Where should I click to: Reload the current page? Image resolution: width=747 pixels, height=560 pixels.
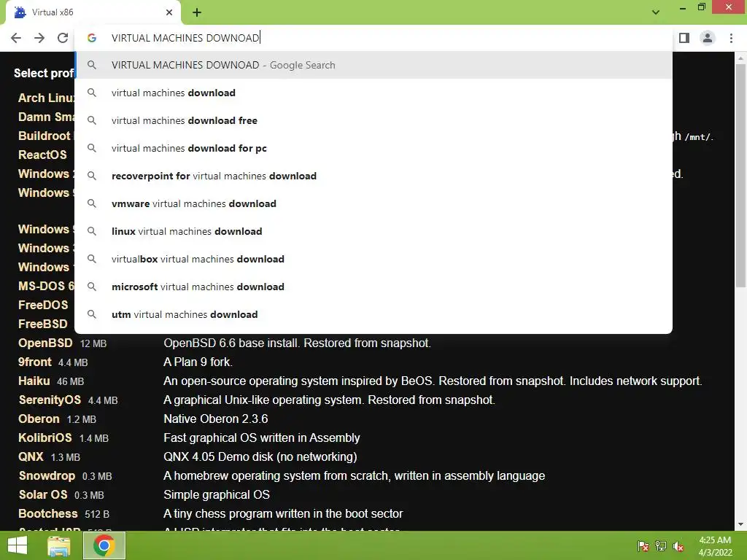tap(63, 38)
